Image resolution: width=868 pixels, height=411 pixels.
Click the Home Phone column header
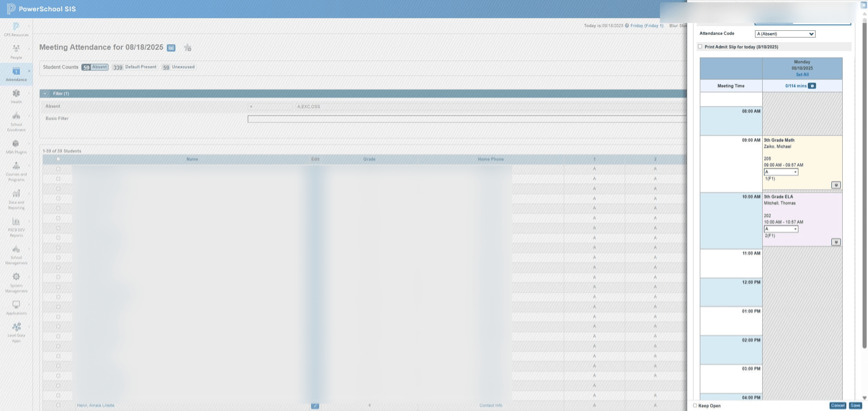[x=491, y=159]
